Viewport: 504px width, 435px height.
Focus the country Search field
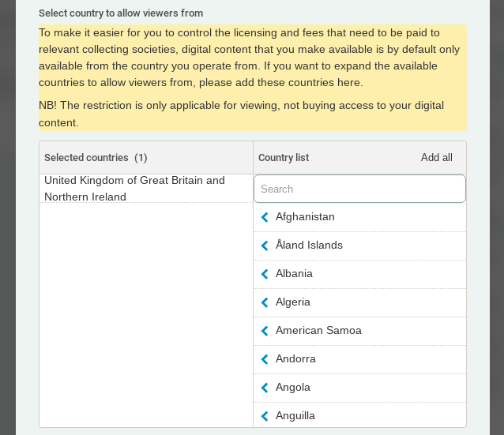click(x=359, y=189)
